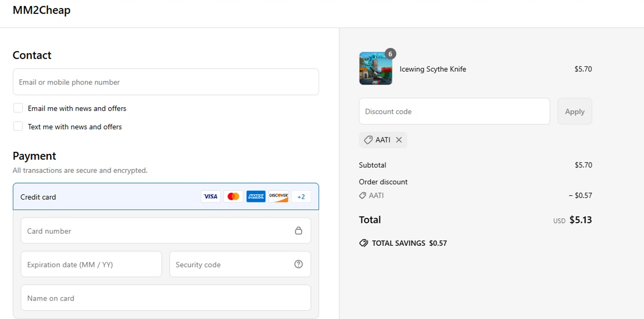The height and width of the screenshot is (319, 644).
Task: Focus the Security code field
Action: (x=240, y=264)
